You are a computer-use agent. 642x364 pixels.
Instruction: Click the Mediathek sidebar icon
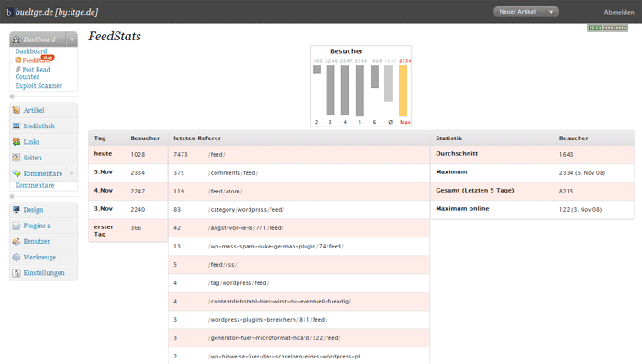(17, 127)
